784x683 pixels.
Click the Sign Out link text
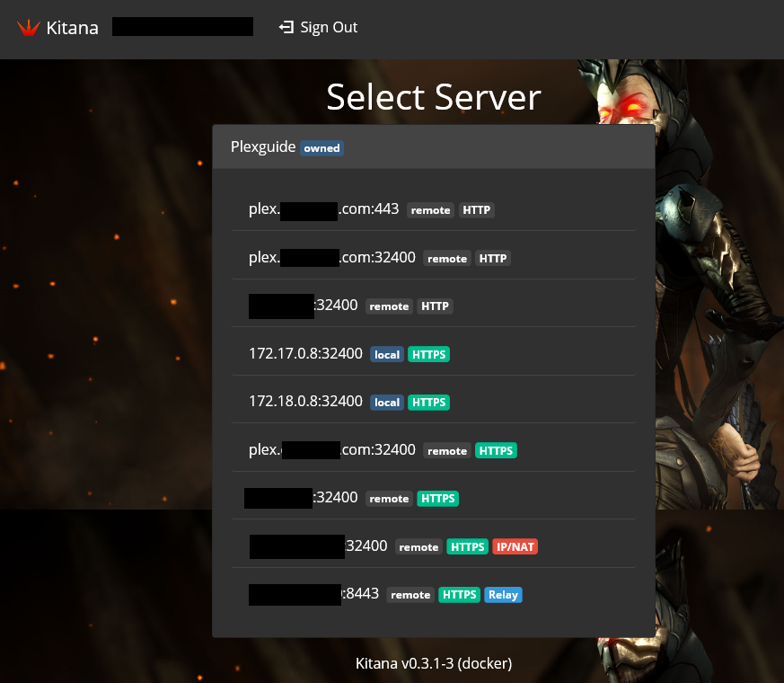329,27
